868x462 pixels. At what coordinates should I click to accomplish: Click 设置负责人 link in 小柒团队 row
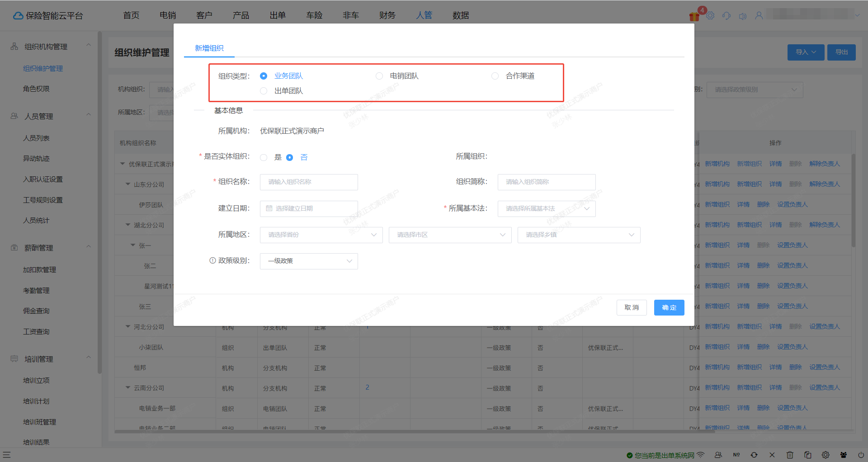point(792,347)
